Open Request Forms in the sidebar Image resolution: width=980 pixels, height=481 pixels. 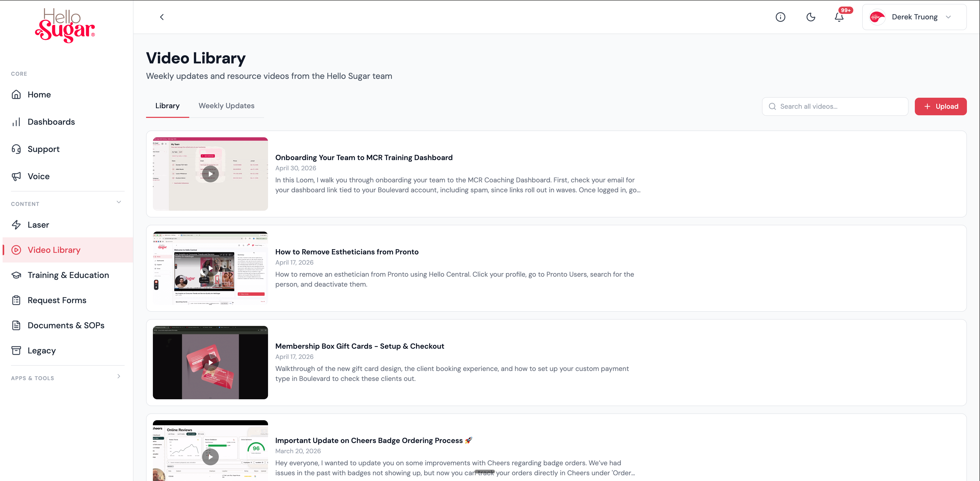click(x=68, y=300)
